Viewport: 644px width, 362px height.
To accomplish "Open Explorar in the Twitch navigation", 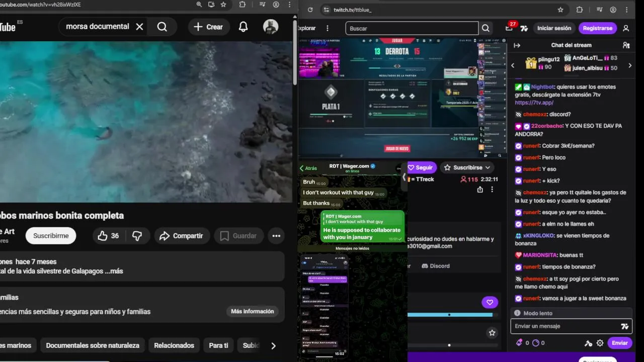I will tap(307, 28).
